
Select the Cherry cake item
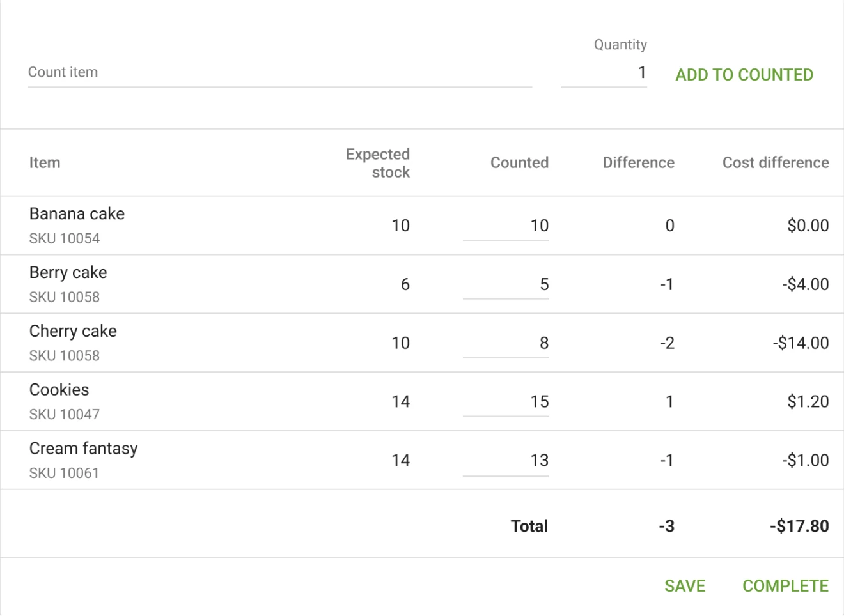(72, 331)
